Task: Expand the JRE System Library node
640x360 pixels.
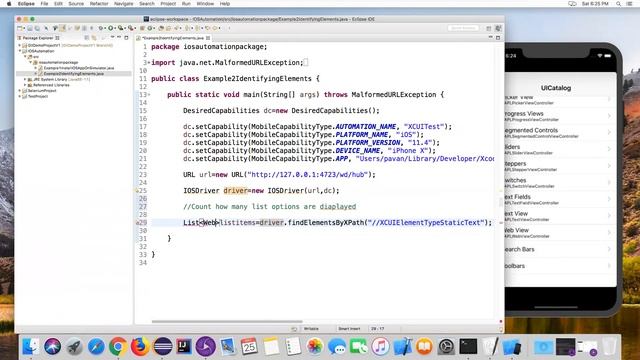Action: tap(25, 79)
